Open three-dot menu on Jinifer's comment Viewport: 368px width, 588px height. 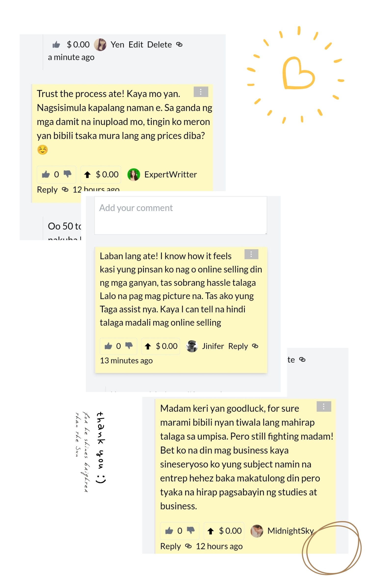251,254
